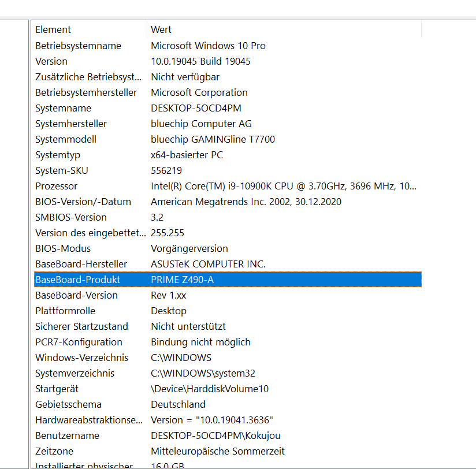
Task: Select the Sicherer Startzustand row
Action: 228,326
